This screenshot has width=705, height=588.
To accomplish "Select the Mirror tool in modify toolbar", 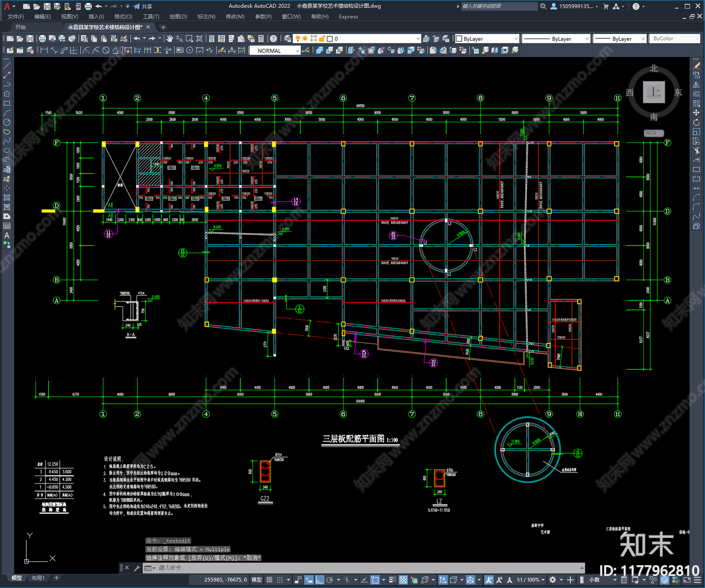I will pos(696,85).
